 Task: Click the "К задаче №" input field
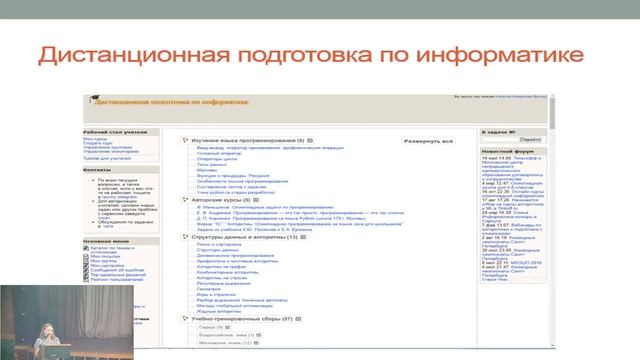click(501, 140)
